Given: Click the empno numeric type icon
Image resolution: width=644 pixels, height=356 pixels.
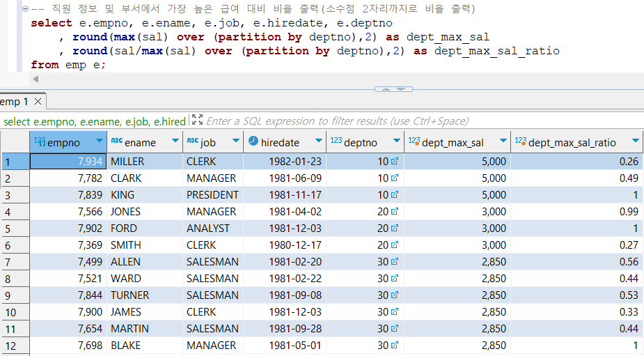Looking at the screenshot, I should (40, 141).
